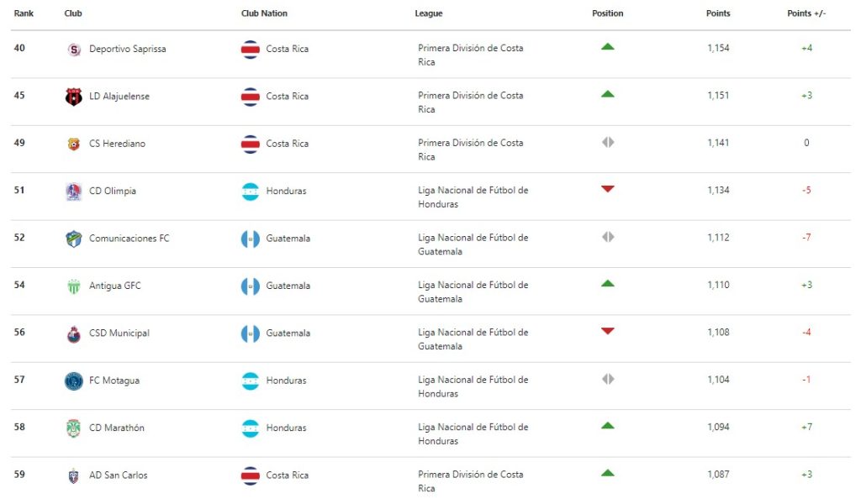Open the CSD Municipal club name

(x=119, y=333)
